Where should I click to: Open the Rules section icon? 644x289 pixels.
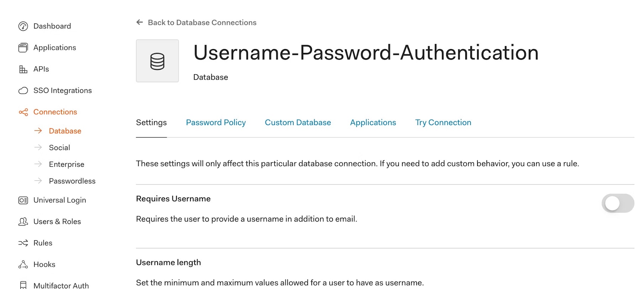pyautogui.click(x=23, y=243)
